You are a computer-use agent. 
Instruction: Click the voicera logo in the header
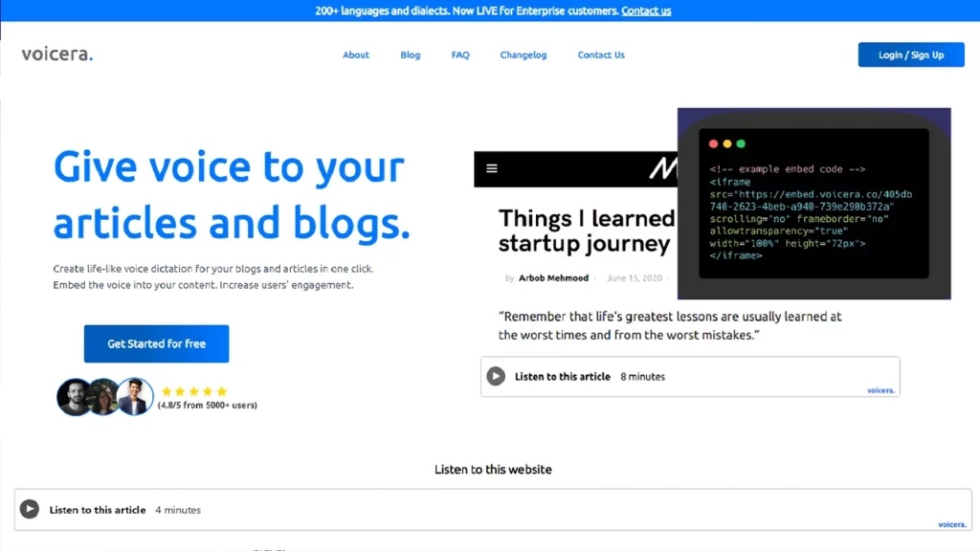pos(57,55)
